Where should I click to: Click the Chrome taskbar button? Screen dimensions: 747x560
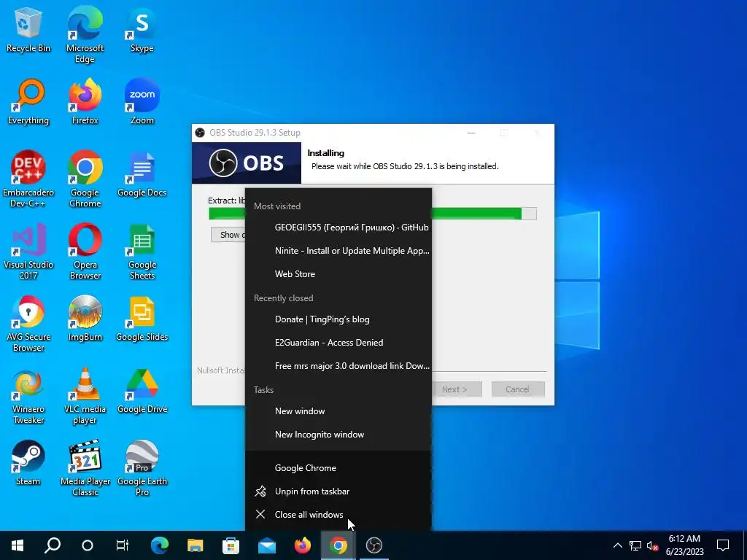click(338, 545)
